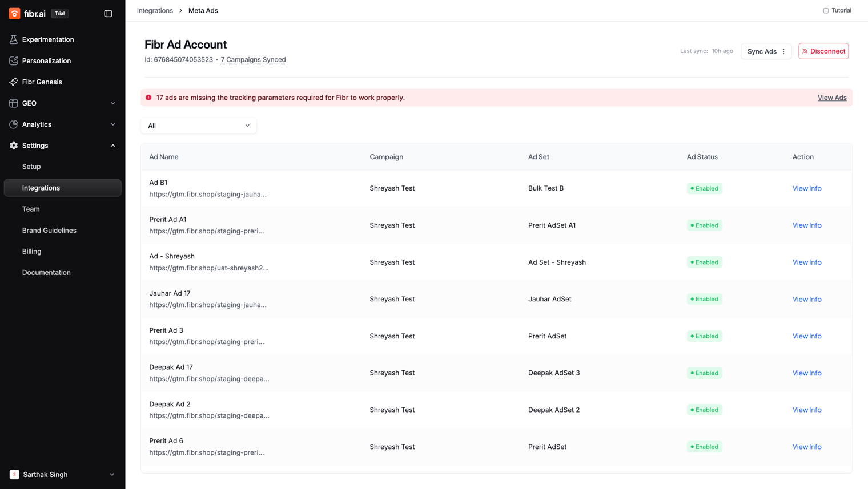Image resolution: width=868 pixels, height=489 pixels.
Task: Open Experimentation via its flask icon
Action: 14,39
